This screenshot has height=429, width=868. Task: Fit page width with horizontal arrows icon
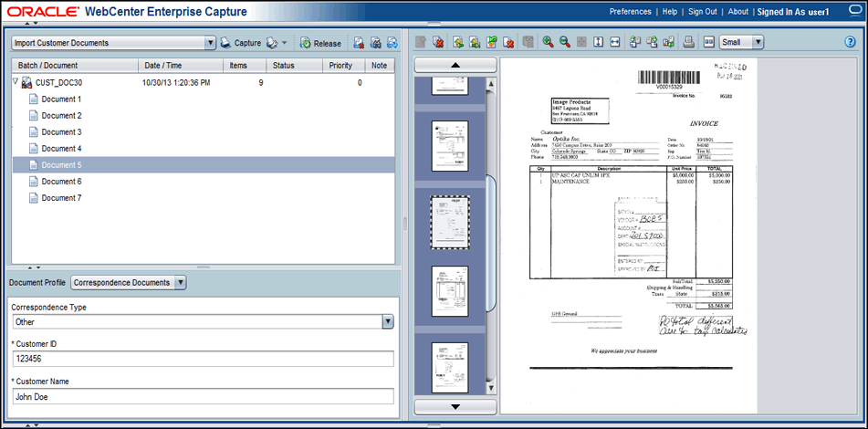pos(615,42)
